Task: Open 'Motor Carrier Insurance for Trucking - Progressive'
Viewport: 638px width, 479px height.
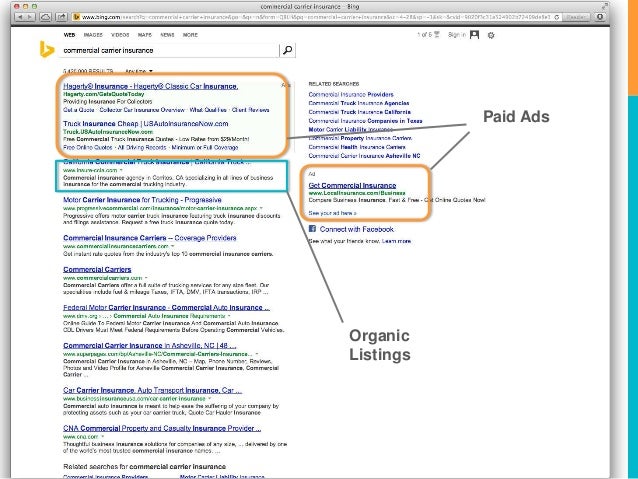Action: click(x=142, y=200)
